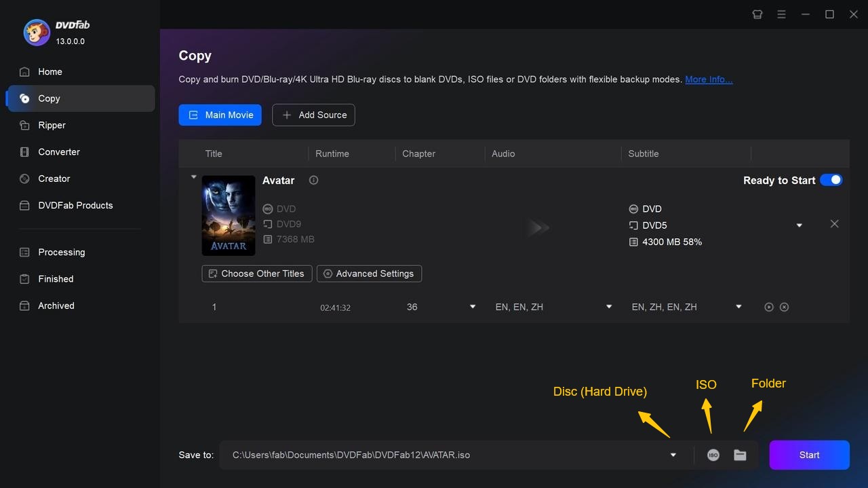868x488 pixels.
Task: Open the Ripper module
Action: (51, 125)
